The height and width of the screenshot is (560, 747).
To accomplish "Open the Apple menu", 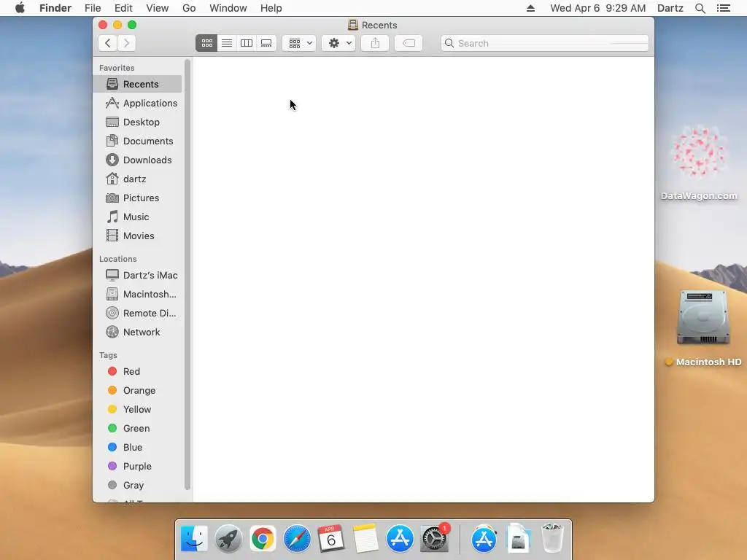I will (x=20, y=8).
